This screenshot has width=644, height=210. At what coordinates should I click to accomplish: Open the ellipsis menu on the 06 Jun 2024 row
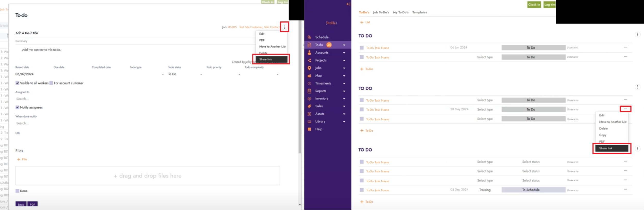click(x=626, y=47)
